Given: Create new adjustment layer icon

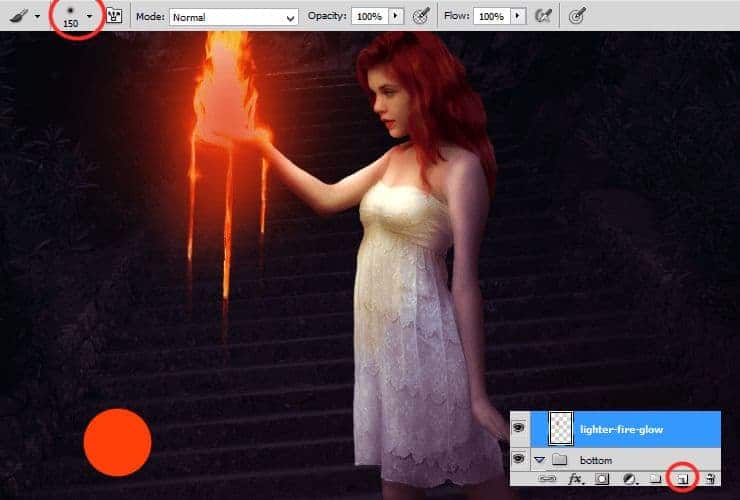Looking at the screenshot, I should pos(629,480).
